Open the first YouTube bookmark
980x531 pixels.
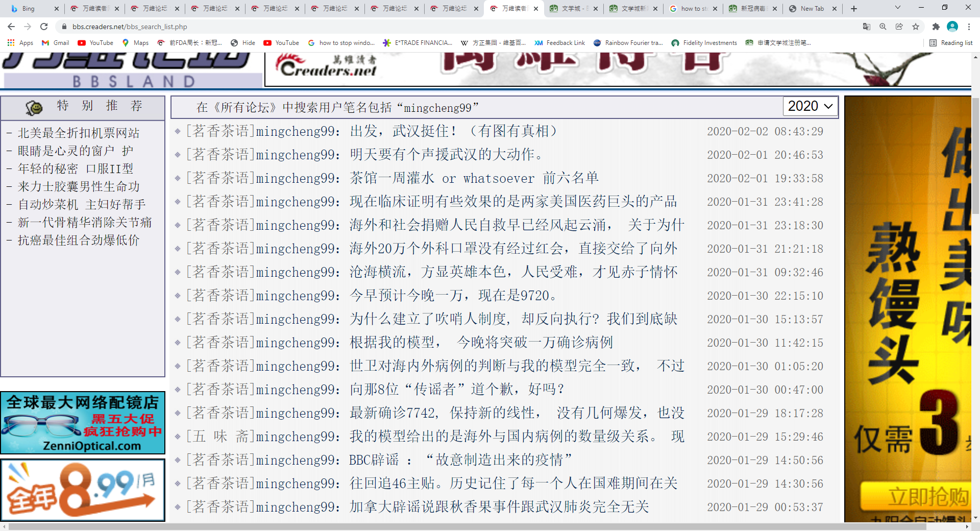(x=95, y=43)
